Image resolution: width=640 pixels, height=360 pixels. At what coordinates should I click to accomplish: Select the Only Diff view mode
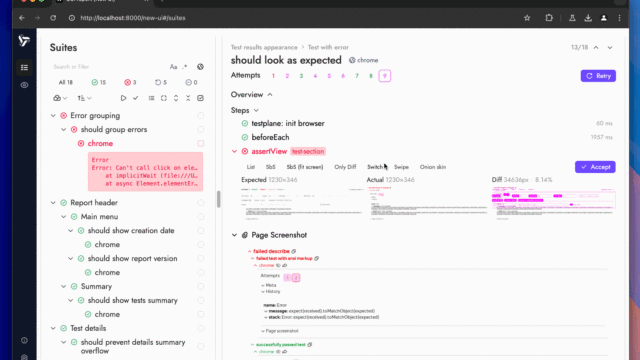pos(345,167)
